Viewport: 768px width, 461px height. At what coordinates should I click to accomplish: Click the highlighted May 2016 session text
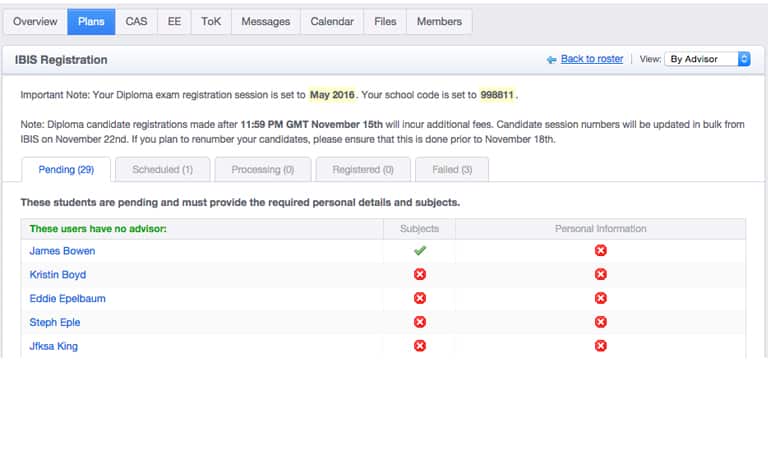pyautogui.click(x=332, y=95)
